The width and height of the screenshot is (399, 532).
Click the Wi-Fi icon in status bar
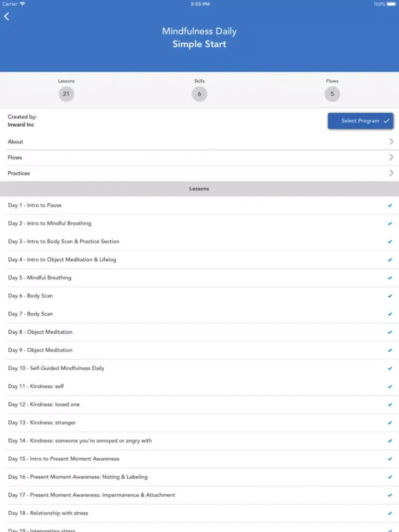click(x=22, y=4)
